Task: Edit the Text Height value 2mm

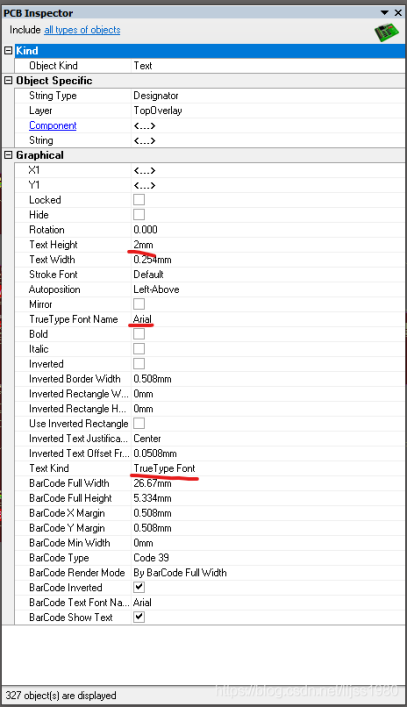Action: point(268,244)
